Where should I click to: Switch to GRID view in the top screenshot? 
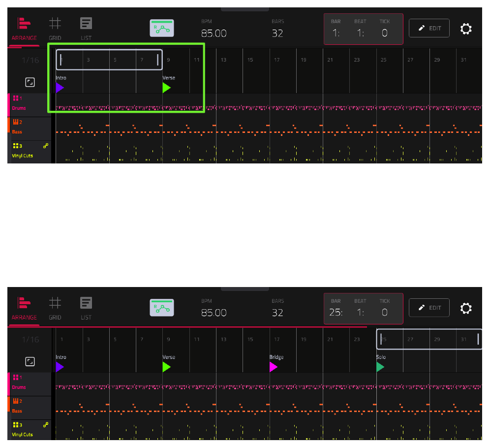pos(55,29)
